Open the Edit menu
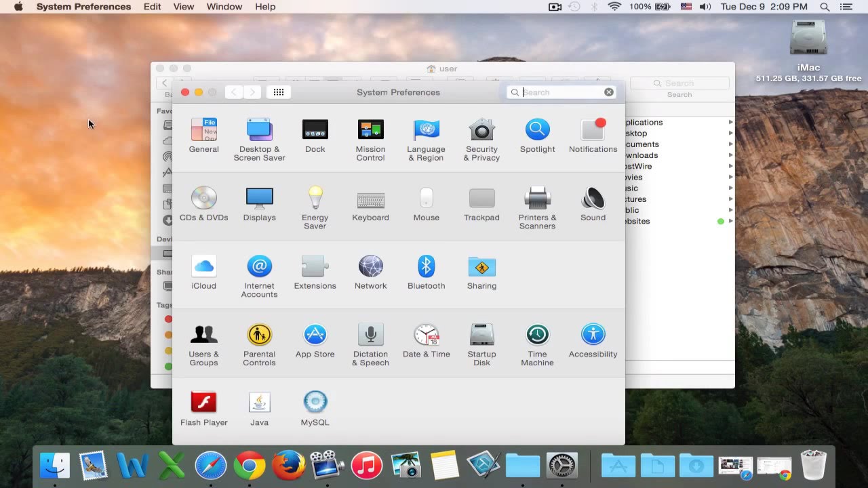Viewport: 868px width, 488px height. [x=153, y=7]
